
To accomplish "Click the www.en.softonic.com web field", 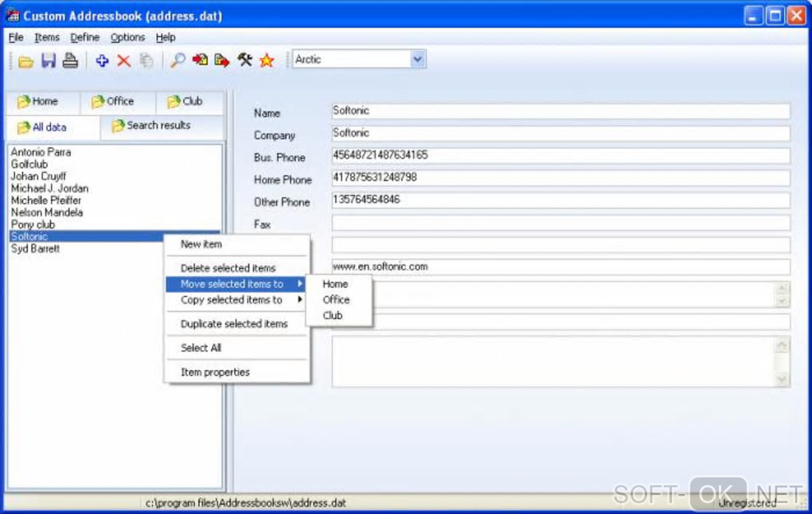I will [x=561, y=267].
